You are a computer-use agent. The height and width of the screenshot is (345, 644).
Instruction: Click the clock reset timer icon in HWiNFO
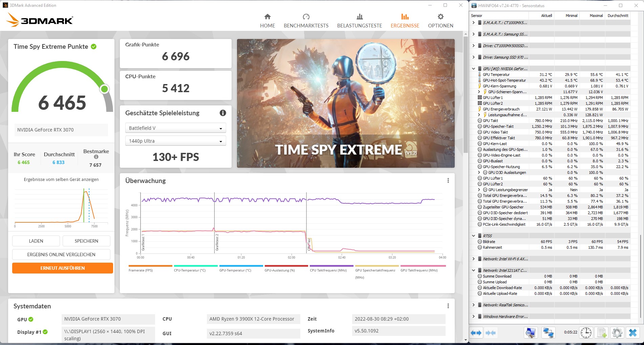coord(586,333)
